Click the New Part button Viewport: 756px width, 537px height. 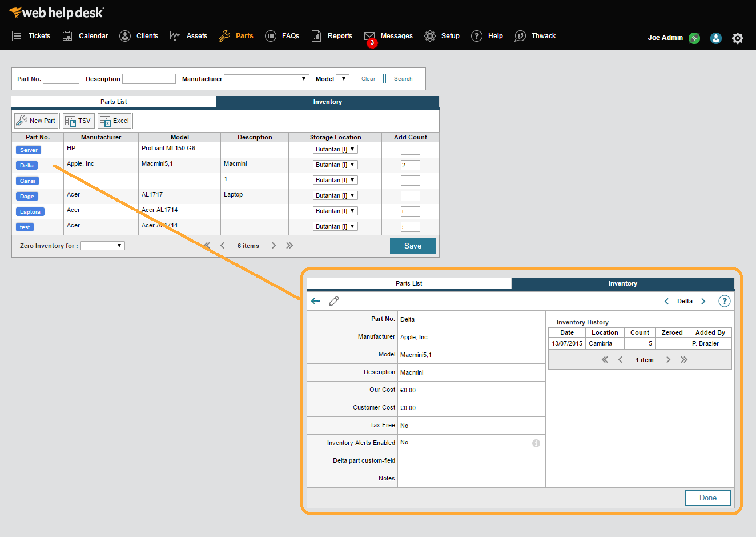(37, 121)
